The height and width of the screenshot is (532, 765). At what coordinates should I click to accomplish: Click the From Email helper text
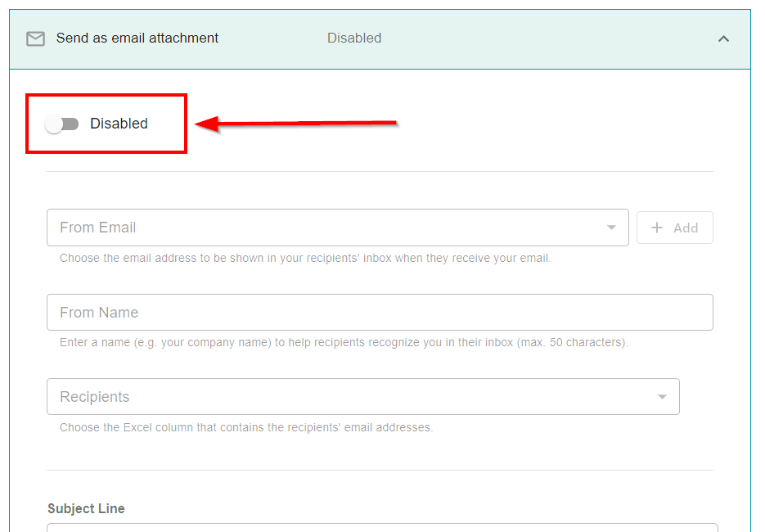[x=305, y=258]
